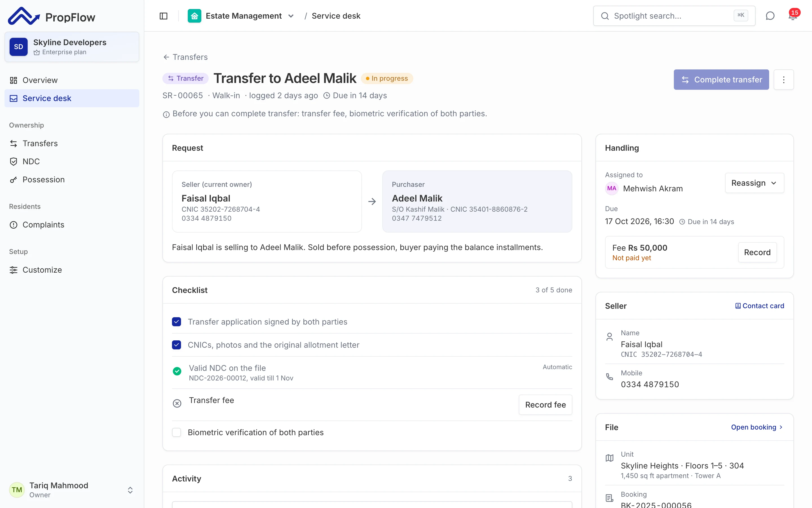Open Possession in sidebar

click(x=72, y=180)
